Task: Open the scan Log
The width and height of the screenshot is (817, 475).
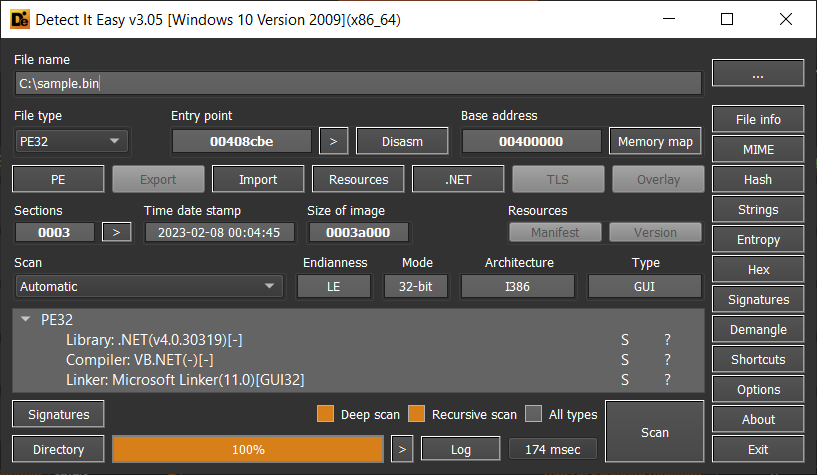Action: (x=461, y=449)
